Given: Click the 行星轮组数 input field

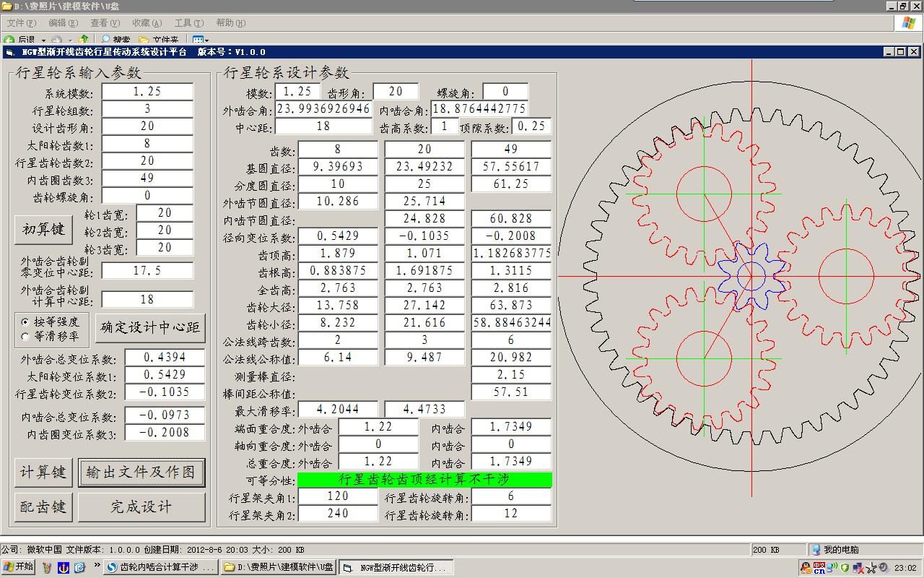Looking at the screenshot, I should point(147,109).
